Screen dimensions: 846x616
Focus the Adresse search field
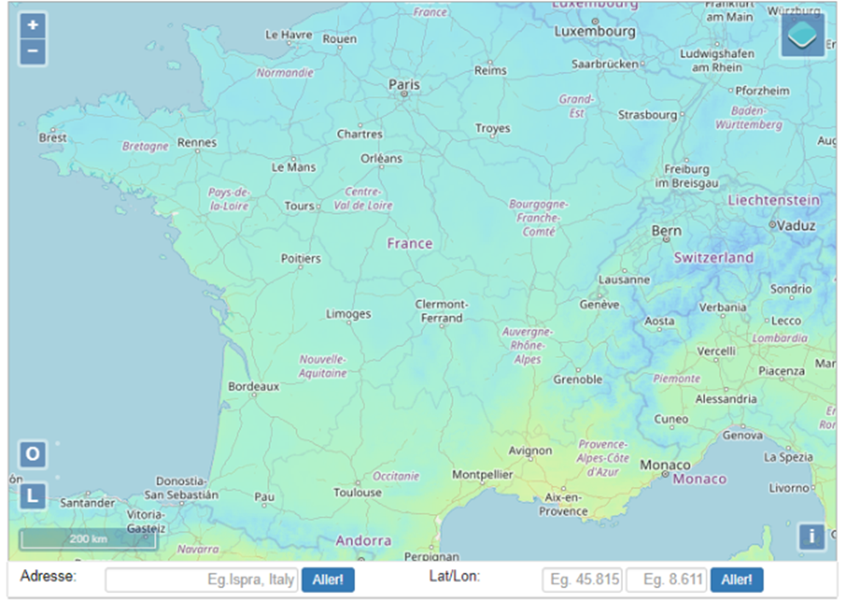(x=202, y=580)
